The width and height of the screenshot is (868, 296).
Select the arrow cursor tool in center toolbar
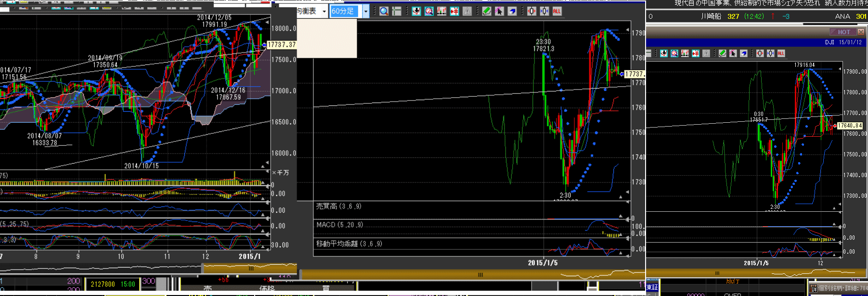tap(499, 11)
